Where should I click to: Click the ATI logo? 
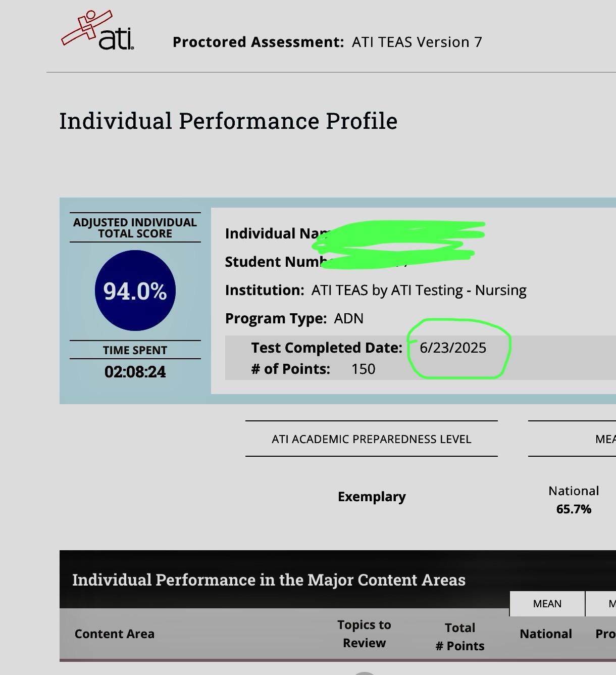98,31
